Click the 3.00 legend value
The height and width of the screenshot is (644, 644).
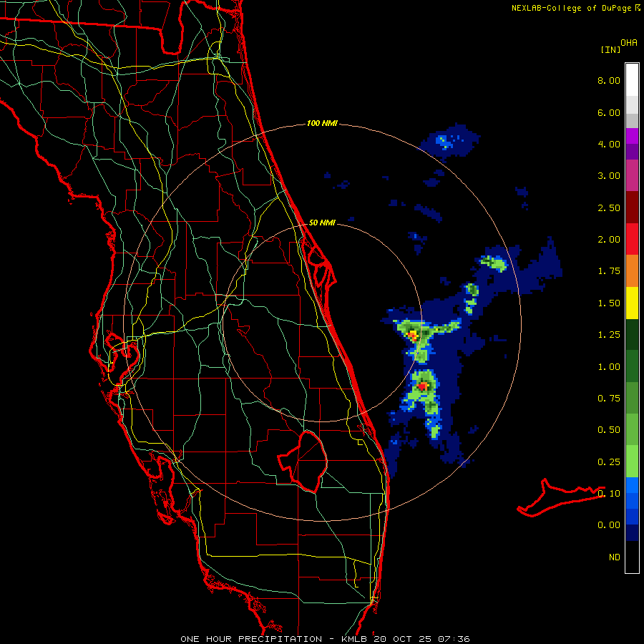click(609, 176)
